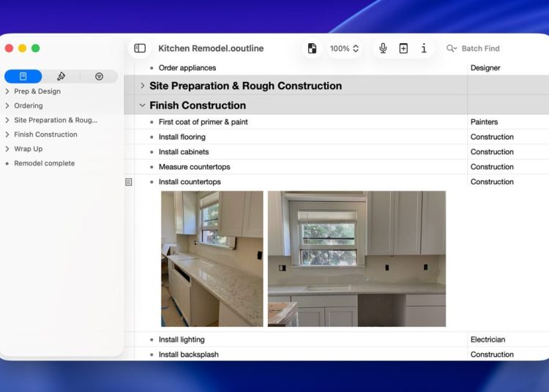Open the inspector info icon
The width and height of the screenshot is (549, 392).
click(424, 48)
